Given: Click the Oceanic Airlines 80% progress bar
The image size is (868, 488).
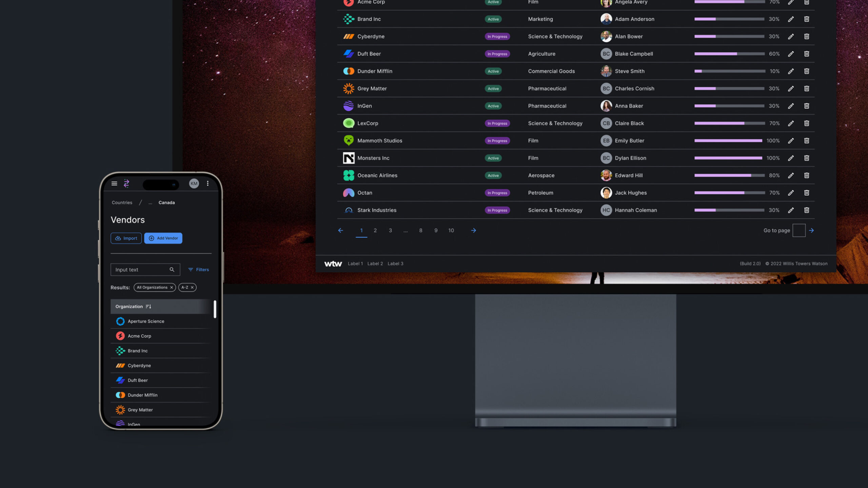Looking at the screenshot, I should [x=729, y=175].
